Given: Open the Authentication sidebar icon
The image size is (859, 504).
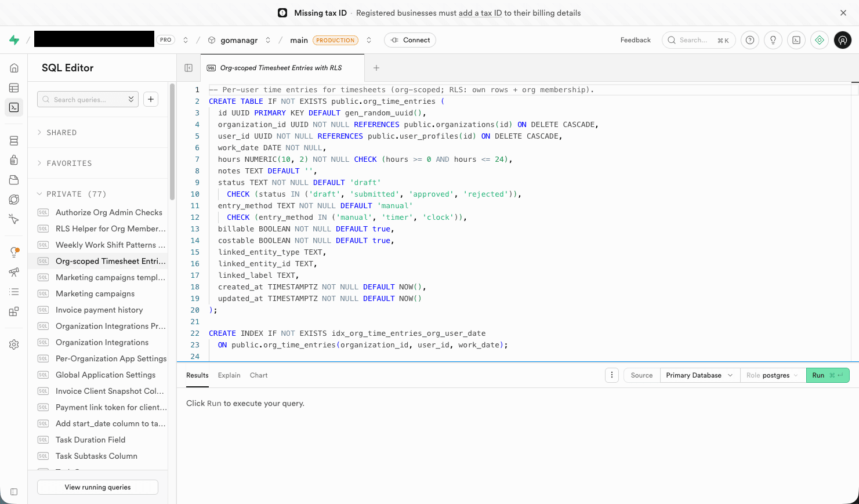Looking at the screenshot, I should point(14,160).
